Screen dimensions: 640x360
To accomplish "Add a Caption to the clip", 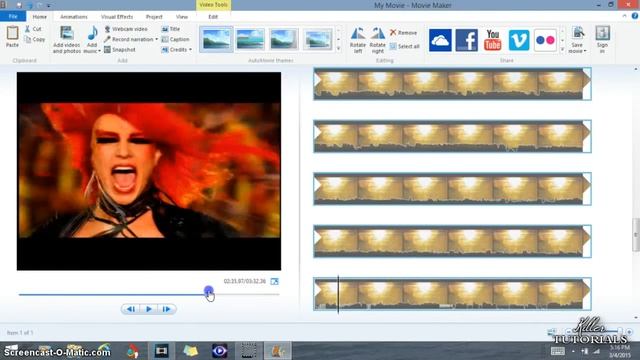I will tap(175, 39).
